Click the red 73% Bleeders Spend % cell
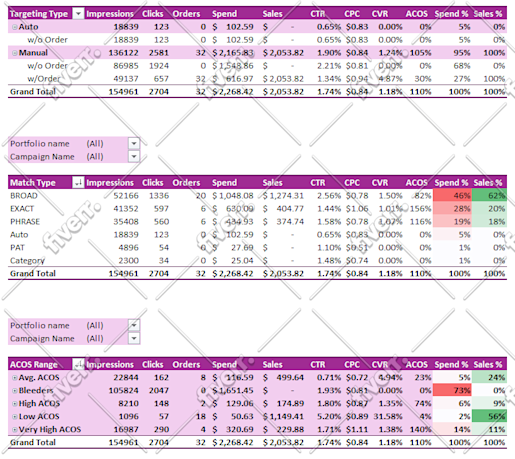The image size is (515, 459). pos(452,390)
